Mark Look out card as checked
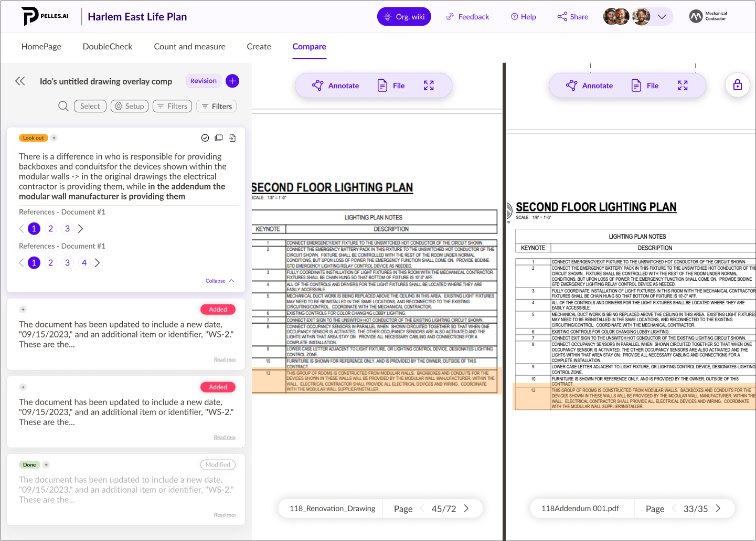 coord(205,138)
